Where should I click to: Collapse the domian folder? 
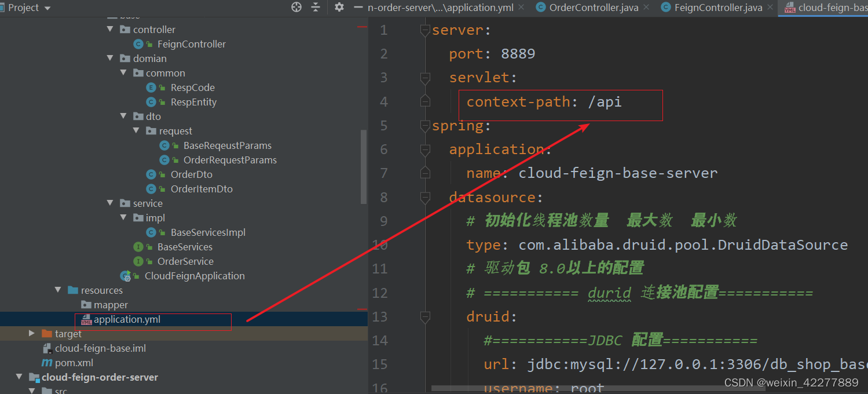[x=110, y=58]
